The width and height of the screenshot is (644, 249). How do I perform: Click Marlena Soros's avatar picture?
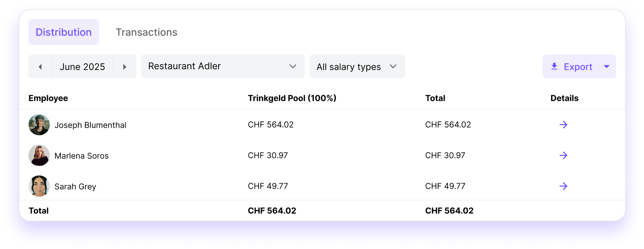point(39,155)
